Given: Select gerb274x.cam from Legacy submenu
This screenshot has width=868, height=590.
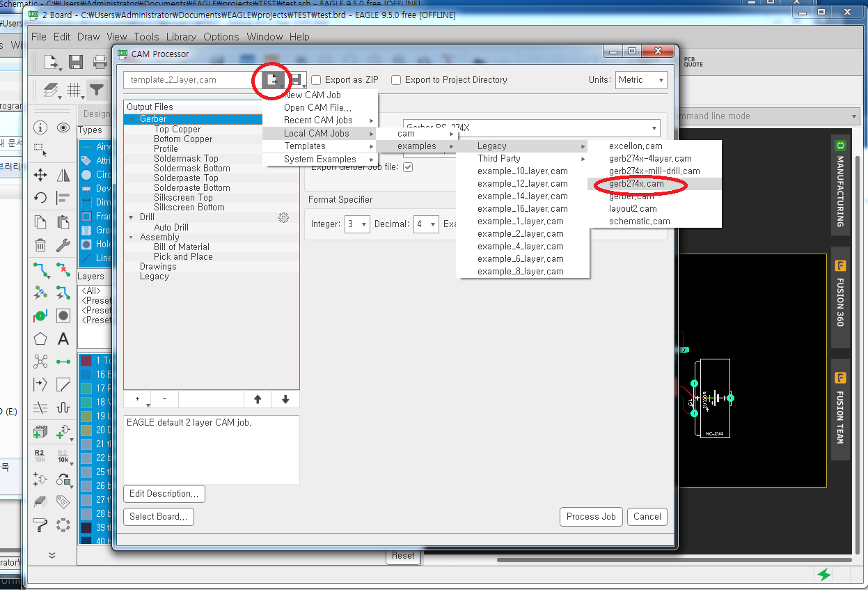Looking at the screenshot, I should click(654, 184).
